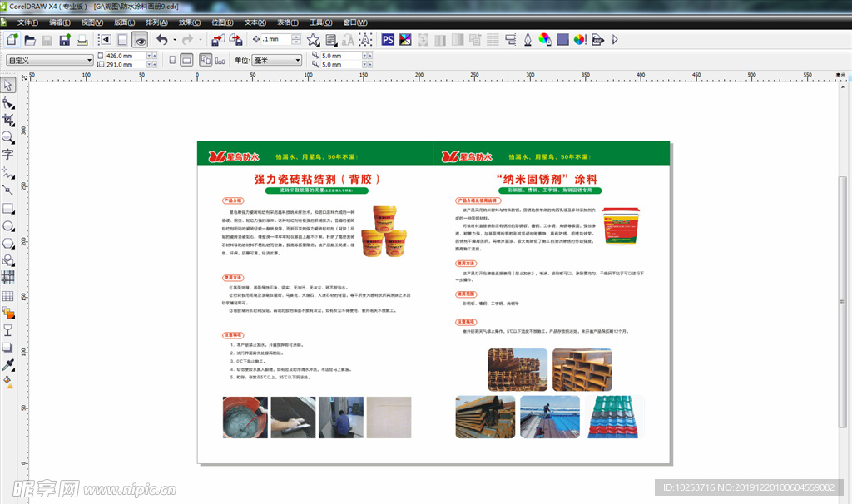This screenshot has height=504, width=852.
Task: Click the Print button
Action: click(82, 39)
